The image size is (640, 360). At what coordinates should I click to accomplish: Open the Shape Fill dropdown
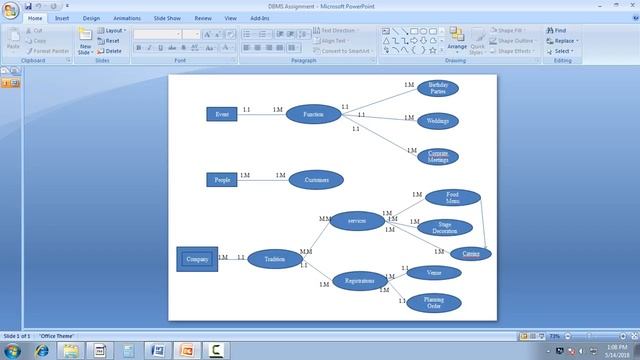point(508,31)
